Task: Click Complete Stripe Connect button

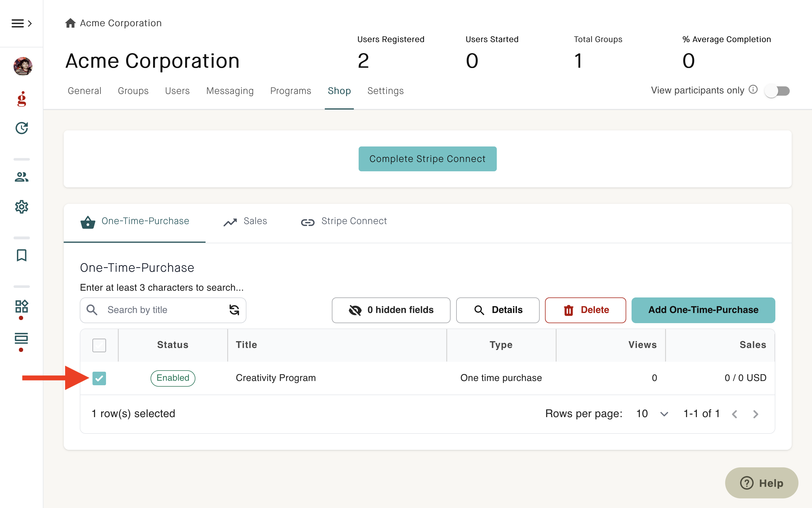Action: point(427,159)
